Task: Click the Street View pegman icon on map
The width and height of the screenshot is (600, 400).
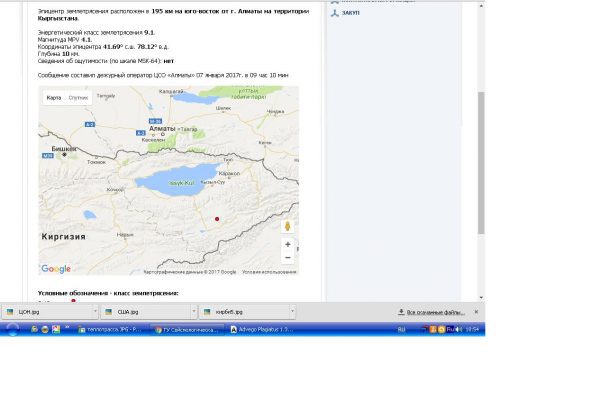Action: (287, 226)
